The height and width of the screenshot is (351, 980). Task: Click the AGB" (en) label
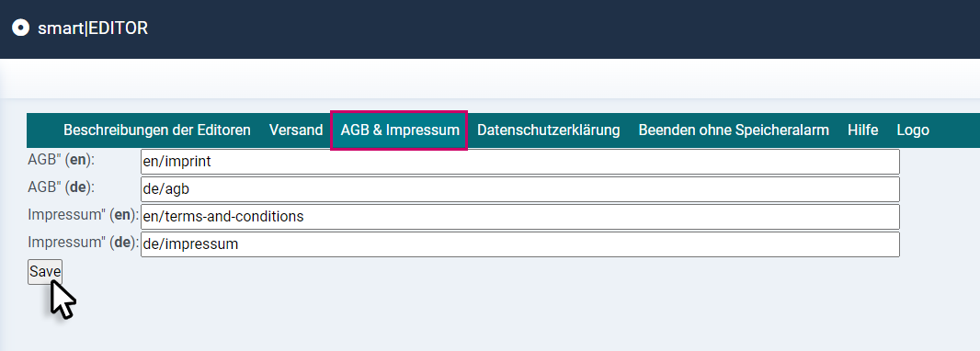(x=62, y=160)
